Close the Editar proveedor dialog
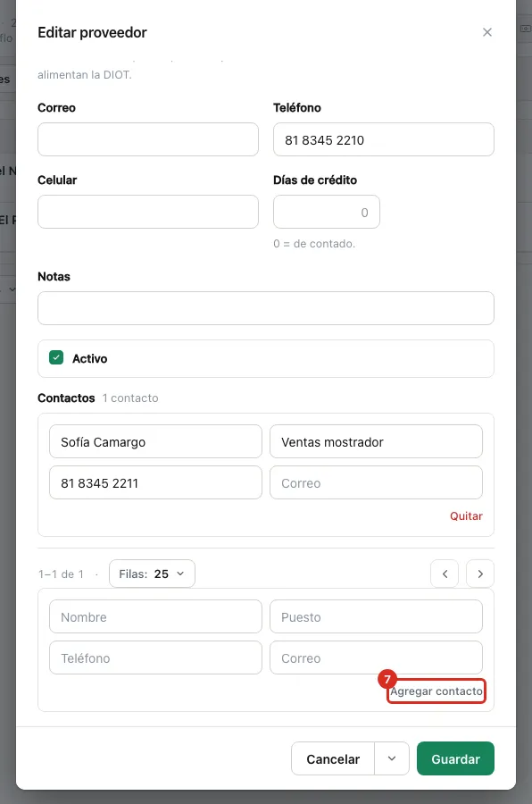Screen dimensions: 532x804 486,32
